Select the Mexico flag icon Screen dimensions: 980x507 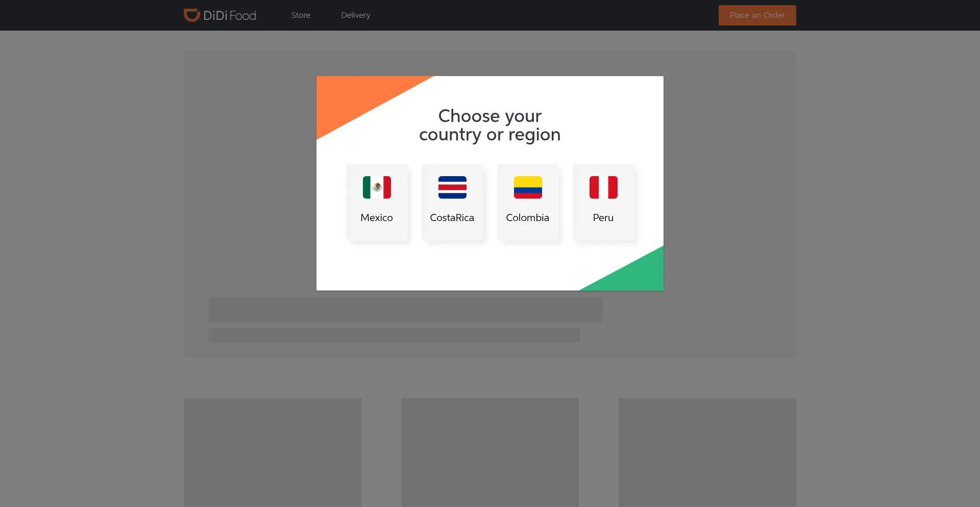(x=377, y=187)
